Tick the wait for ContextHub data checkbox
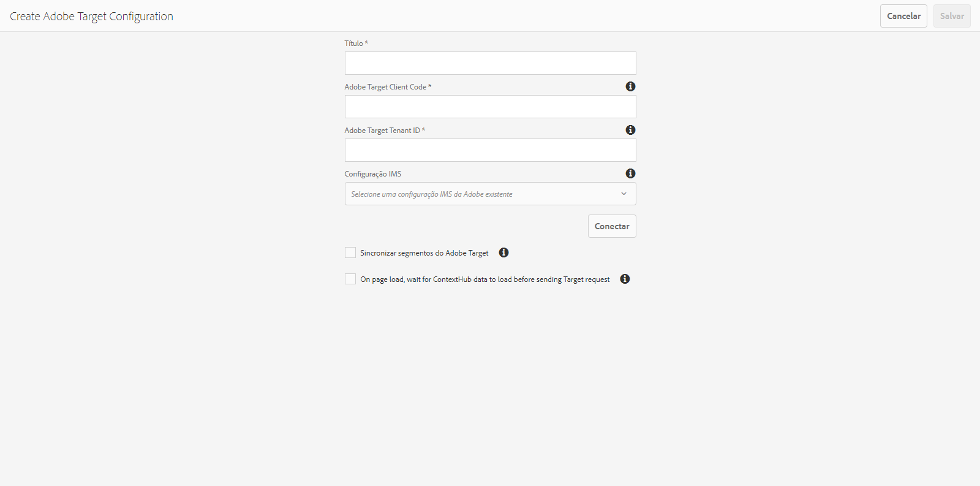The height and width of the screenshot is (486, 980). coord(350,279)
